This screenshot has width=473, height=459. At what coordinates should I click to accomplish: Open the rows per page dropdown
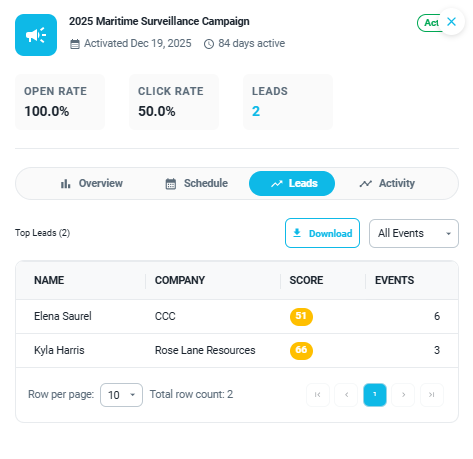tap(121, 395)
